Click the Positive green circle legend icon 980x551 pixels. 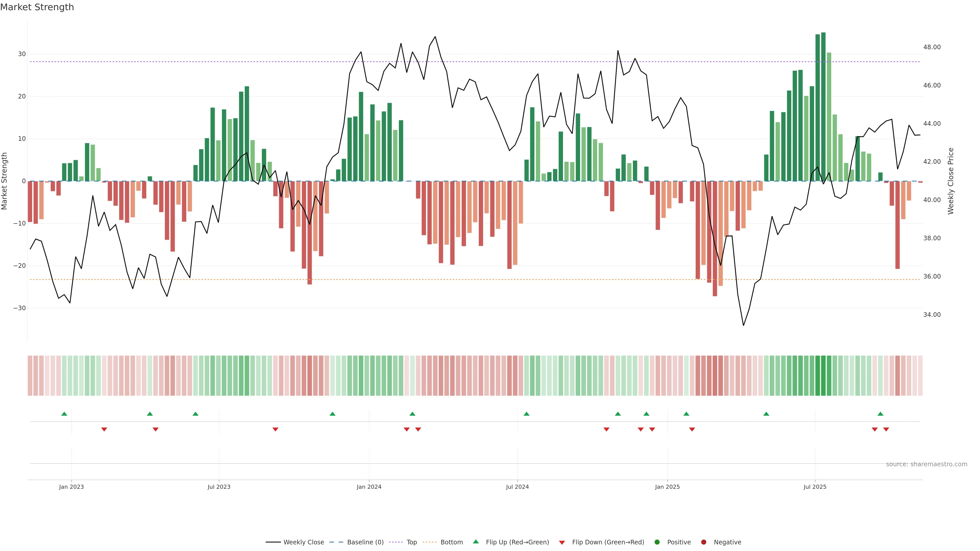pos(657,542)
